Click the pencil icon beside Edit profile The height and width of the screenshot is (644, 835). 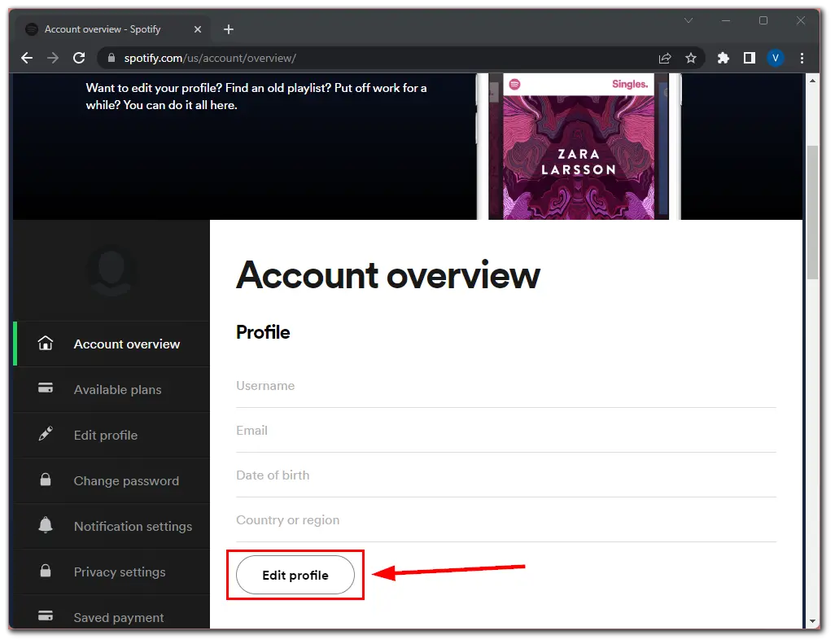pos(46,434)
